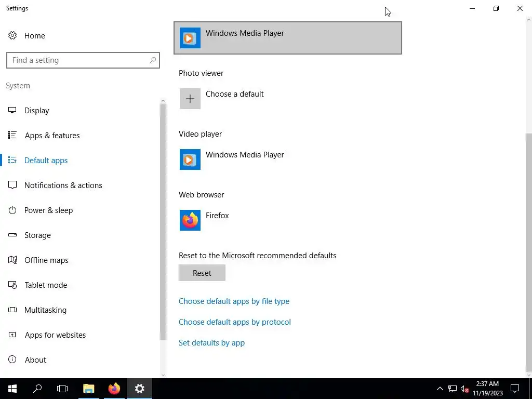Open the About page

[35, 360]
